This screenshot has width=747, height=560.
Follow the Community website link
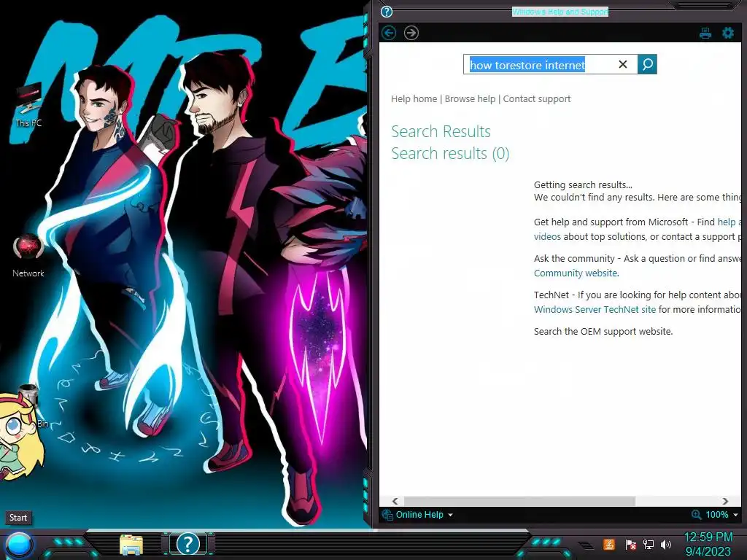[x=576, y=273]
